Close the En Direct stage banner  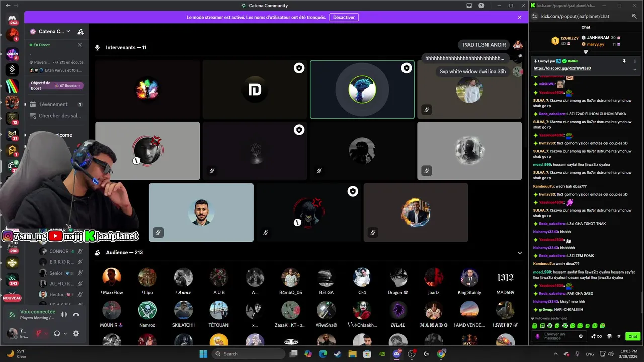(x=79, y=45)
